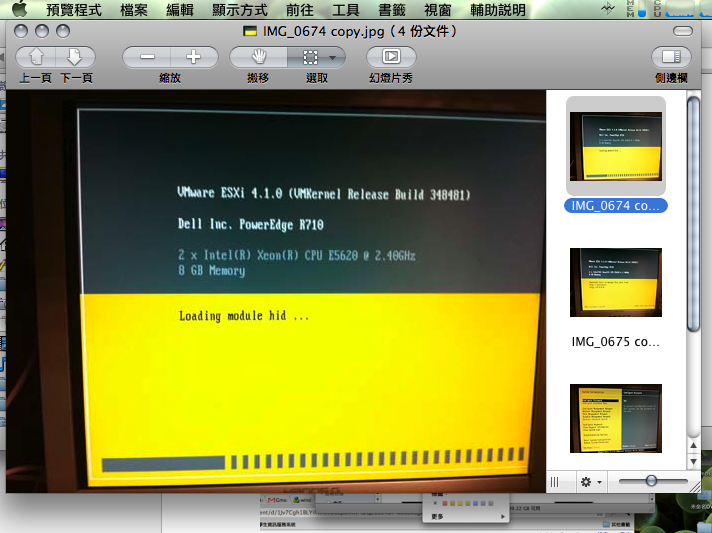Select the 選取 rectangular selection tool
Viewport: 712px width, 533px height.
(310, 57)
